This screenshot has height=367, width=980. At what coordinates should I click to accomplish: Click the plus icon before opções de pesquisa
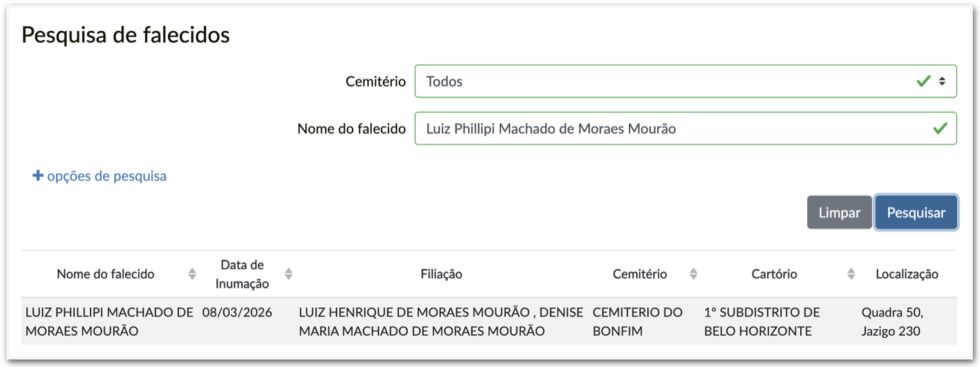pos(38,176)
